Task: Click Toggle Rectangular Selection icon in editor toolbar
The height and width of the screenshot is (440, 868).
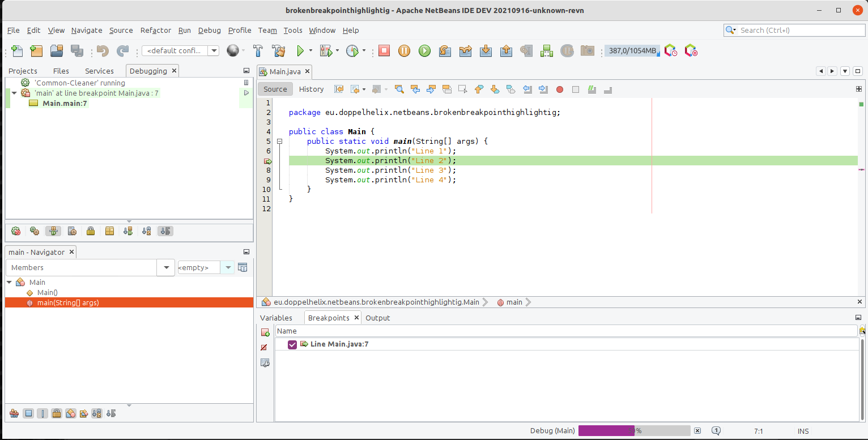Action: tap(463, 89)
